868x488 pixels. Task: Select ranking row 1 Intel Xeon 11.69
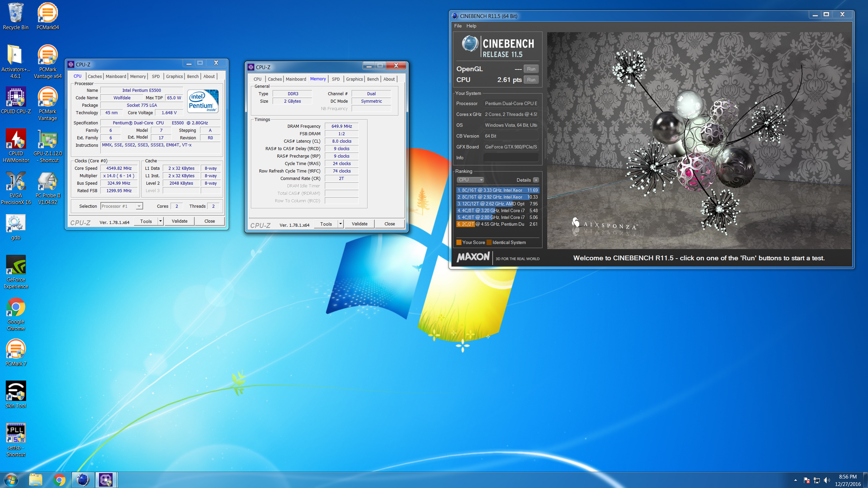[497, 190]
